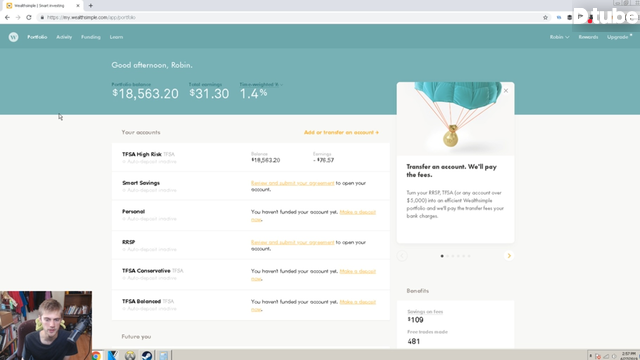Image resolution: width=640 pixels, height=360 pixels.
Task: Close the Wealthsimple browser tab
Action: tap(78, 6)
